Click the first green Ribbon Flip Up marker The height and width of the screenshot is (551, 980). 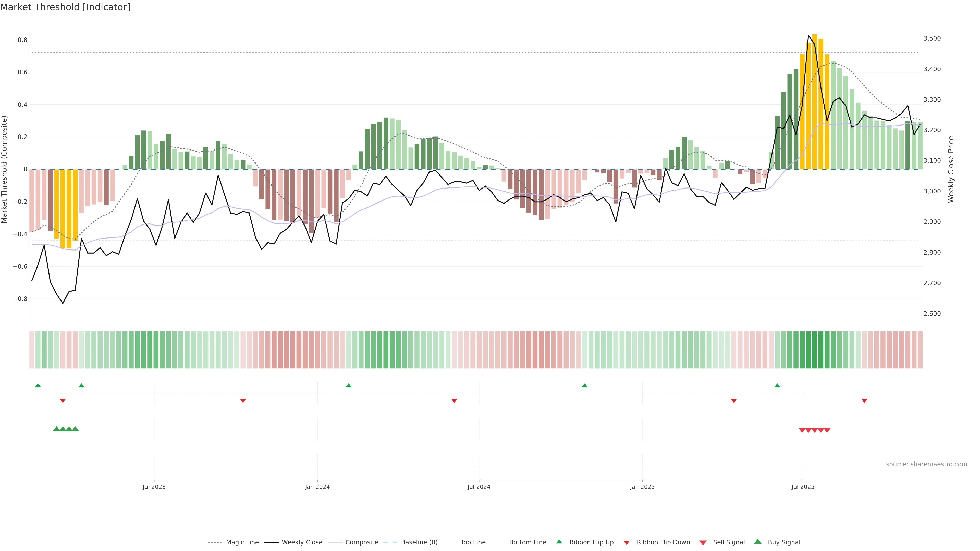(x=38, y=386)
